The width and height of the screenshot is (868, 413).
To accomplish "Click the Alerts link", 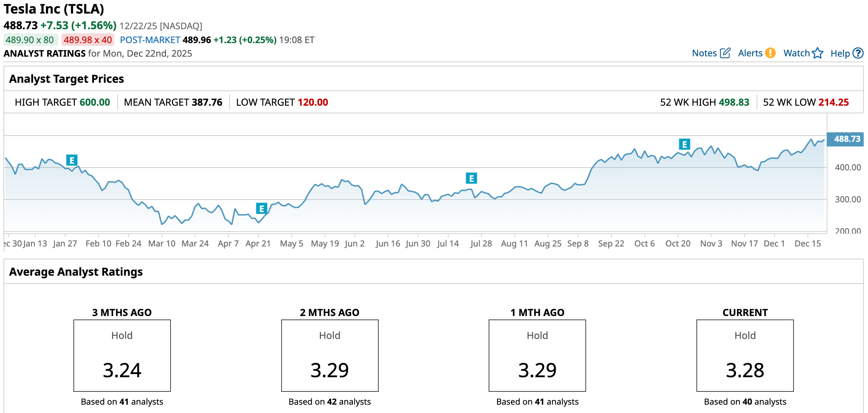I will [750, 53].
